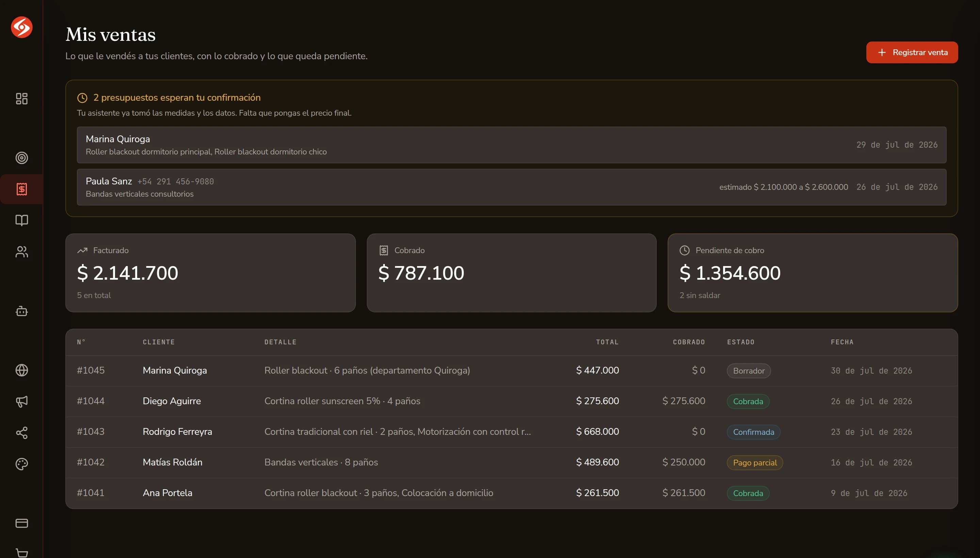Open the globe website icon in sidebar
980x558 pixels.
[x=21, y=370]
